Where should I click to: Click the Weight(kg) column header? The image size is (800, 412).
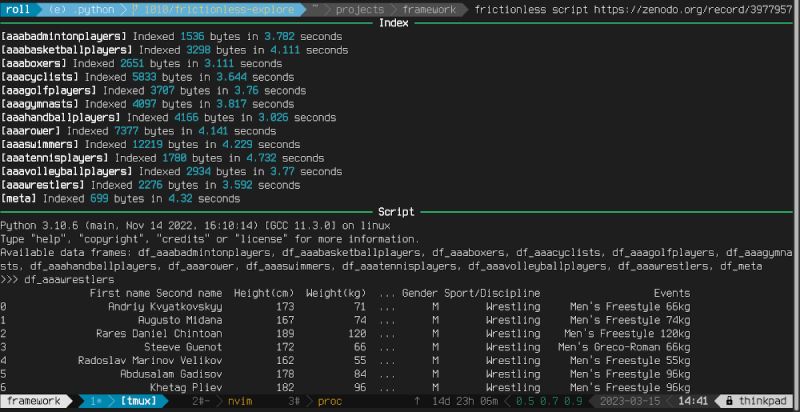[x=336, y=293]
